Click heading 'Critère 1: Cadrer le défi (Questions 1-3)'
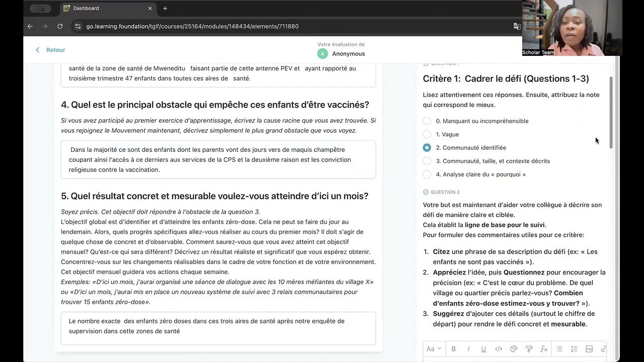Screen dimensions: 644x362 pos(506,78)
